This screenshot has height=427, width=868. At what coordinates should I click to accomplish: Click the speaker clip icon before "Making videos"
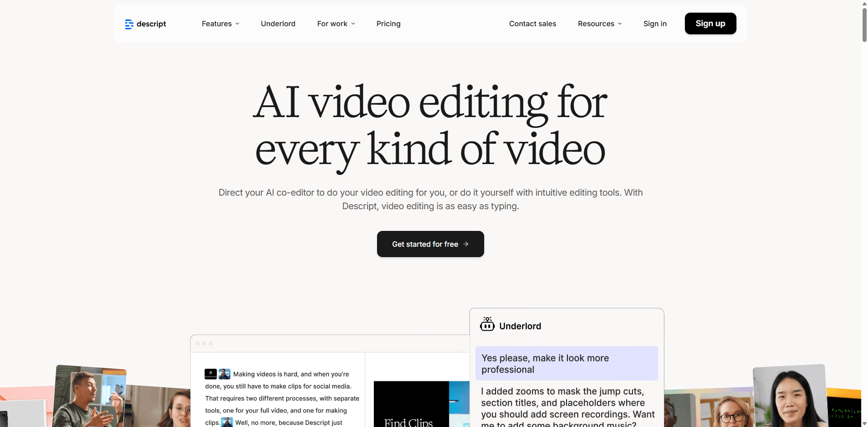click(x=224, y=374)
